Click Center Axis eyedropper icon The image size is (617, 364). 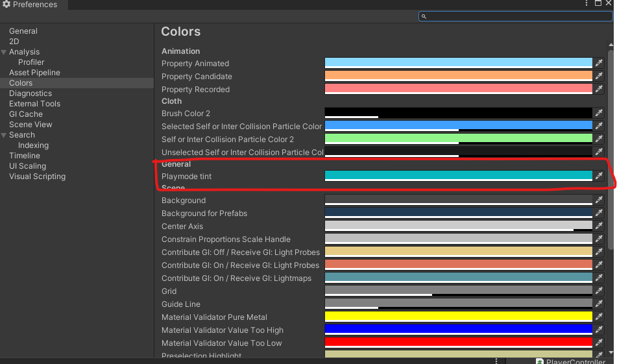pos(599,226)
